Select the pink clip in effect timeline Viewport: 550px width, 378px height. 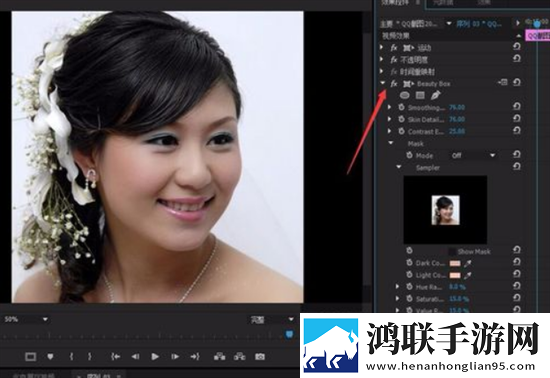pos(537,35)
